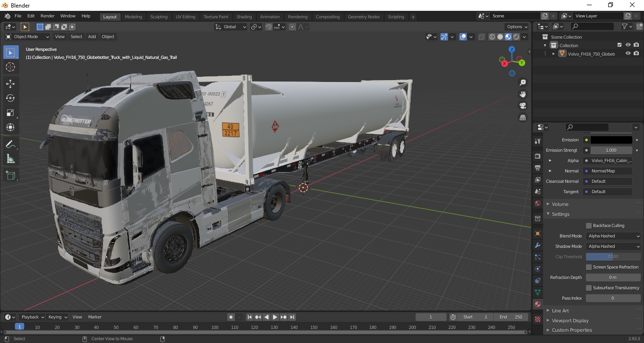Toggle Collection exclude checkbox in outliner

(619, 45)
